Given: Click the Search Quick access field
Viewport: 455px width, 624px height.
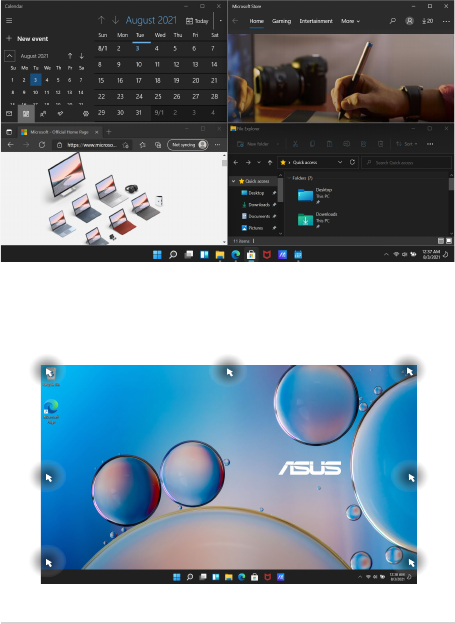Looking at the screenshot, I should click(x=406, y=162).
